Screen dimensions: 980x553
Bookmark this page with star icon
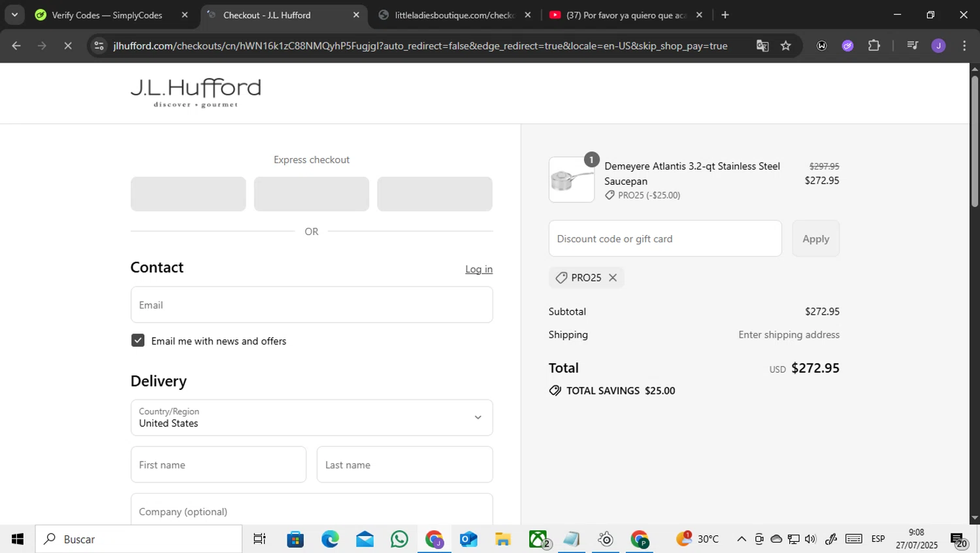coord(786,46)
